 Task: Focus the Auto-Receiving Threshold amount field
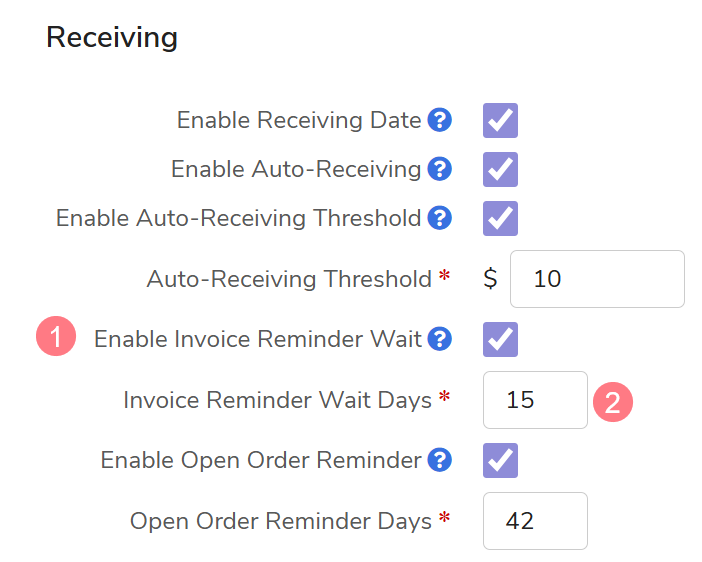[597, 279]
